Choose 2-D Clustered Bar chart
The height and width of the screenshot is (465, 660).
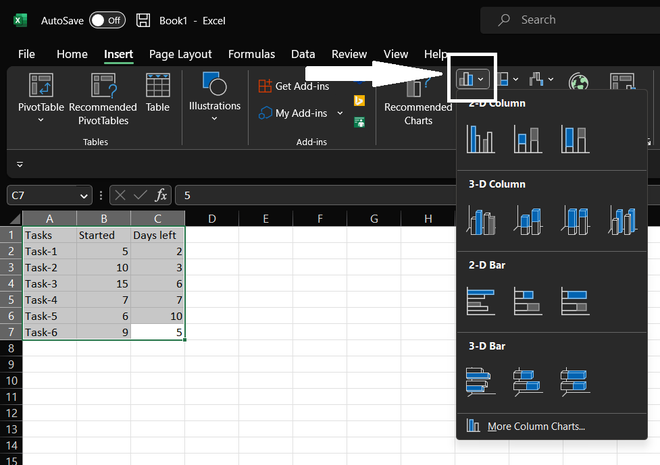481,301
